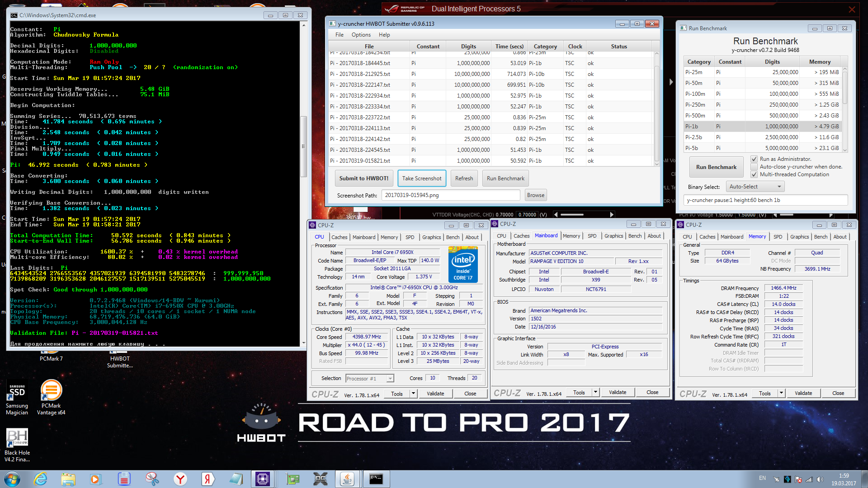Viewport: 868px width, 488px height.
Task: Toggle Run as Administrator checkbox
Action: pyautogui.click(x=754, y=159)
